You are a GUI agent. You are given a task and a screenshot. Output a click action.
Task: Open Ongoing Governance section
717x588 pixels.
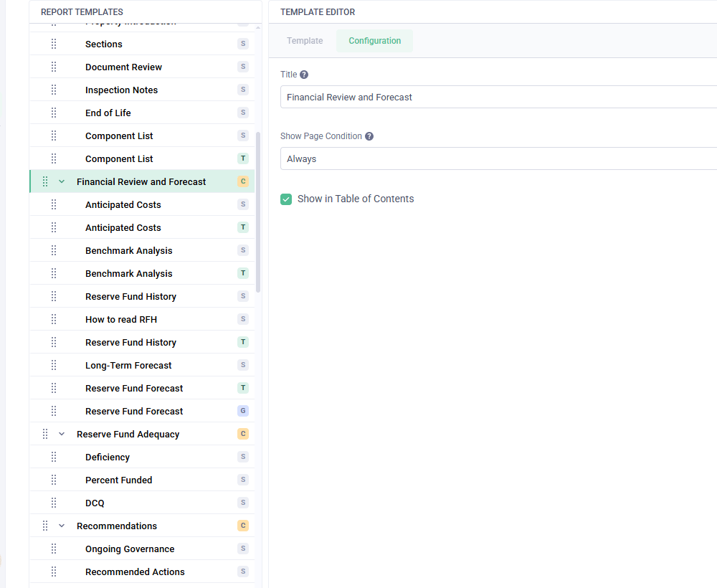[x=142, y=549]
